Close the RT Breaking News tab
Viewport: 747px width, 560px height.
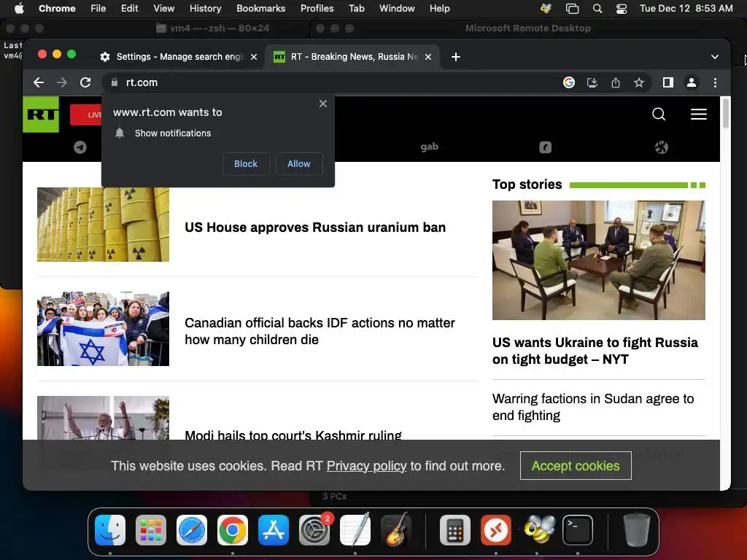coord(428,57)
